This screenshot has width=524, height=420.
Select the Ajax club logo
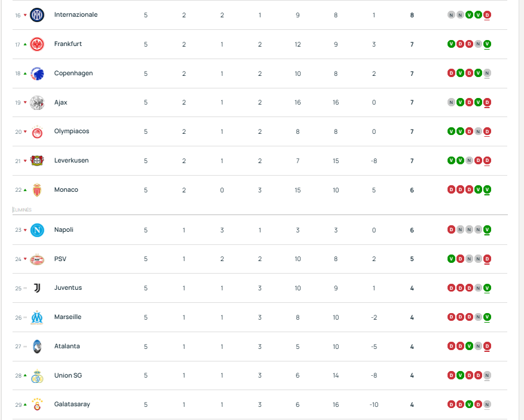click(37, 103)
